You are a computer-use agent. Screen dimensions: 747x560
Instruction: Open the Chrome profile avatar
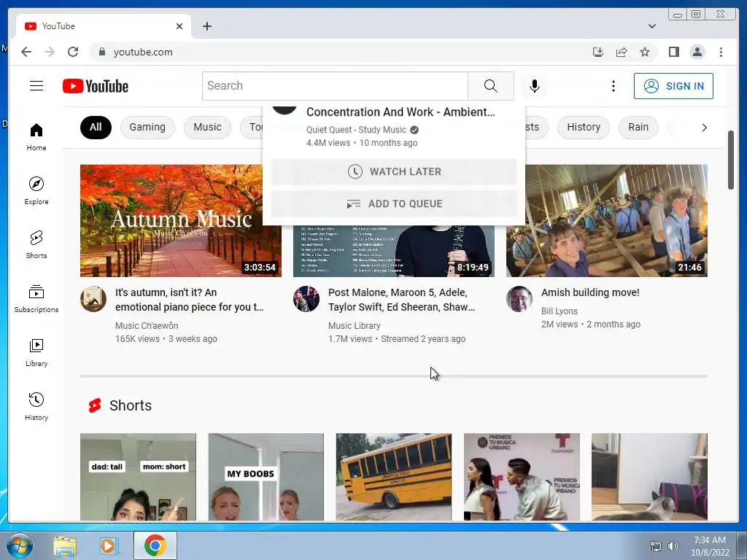point(697,52)
